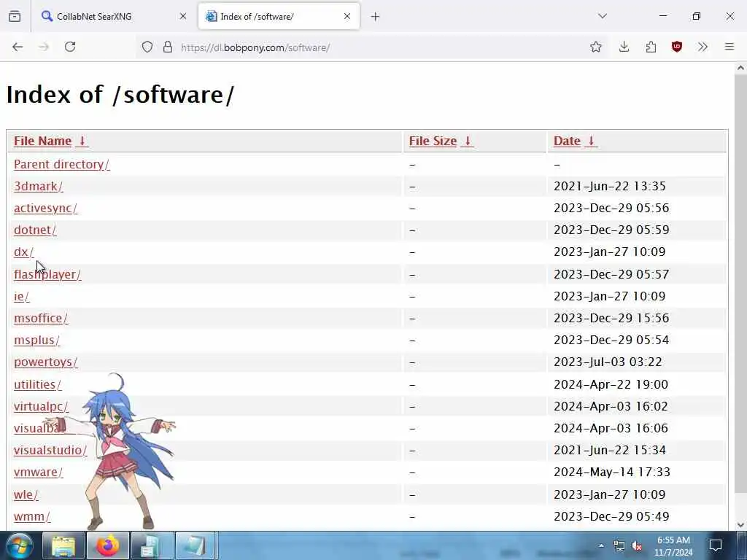Screen dimensions: 747x560
Task: Open the msplus folder
Action: (x=37, y=340)
